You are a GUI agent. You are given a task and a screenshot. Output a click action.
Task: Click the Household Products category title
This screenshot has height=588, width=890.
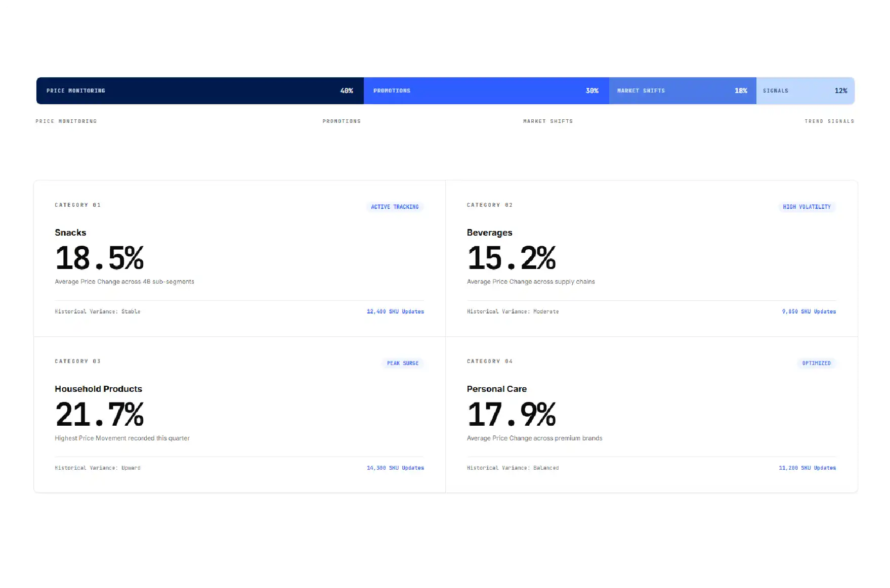(98, 389)
